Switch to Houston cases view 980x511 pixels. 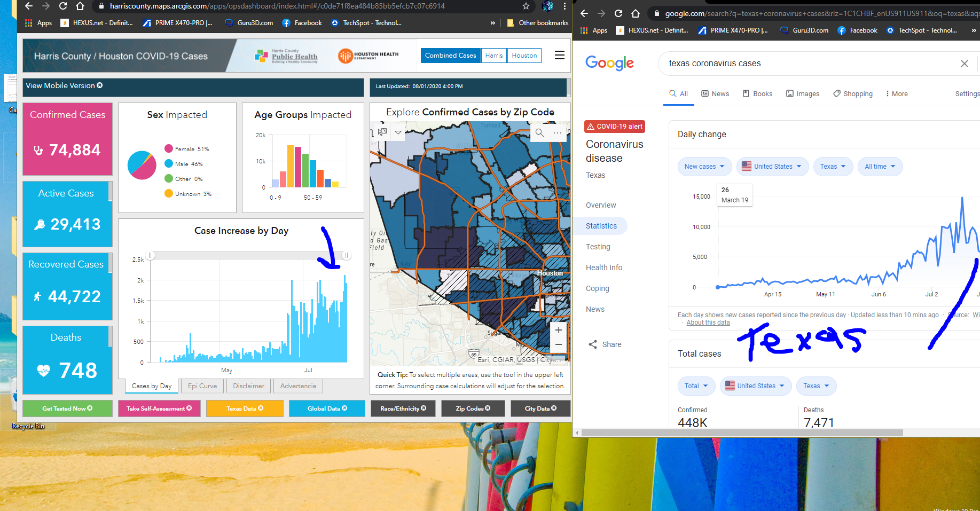524,56
